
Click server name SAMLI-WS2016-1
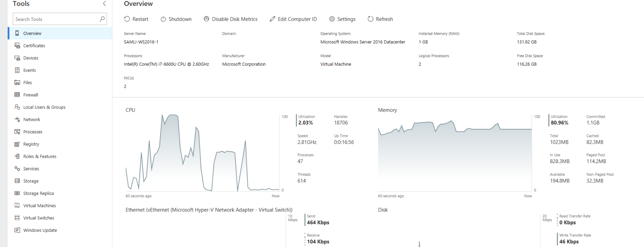[141, 42]
